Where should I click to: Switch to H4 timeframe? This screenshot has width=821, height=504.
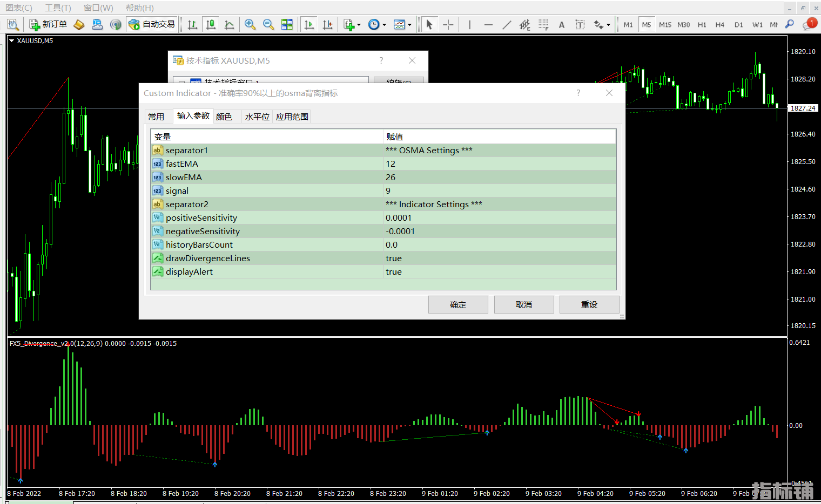[719, 24]
